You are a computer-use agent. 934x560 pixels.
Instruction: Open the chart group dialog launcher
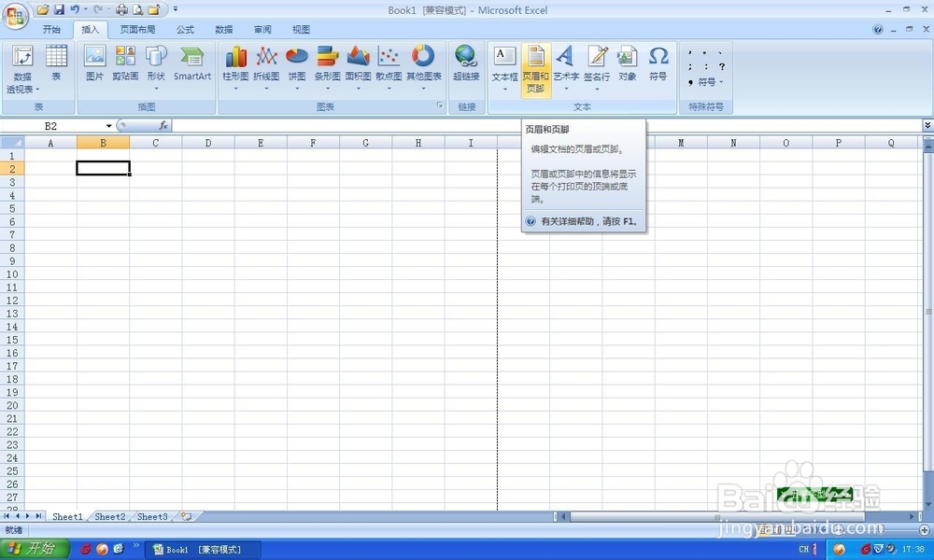click(x=440, y=105)
